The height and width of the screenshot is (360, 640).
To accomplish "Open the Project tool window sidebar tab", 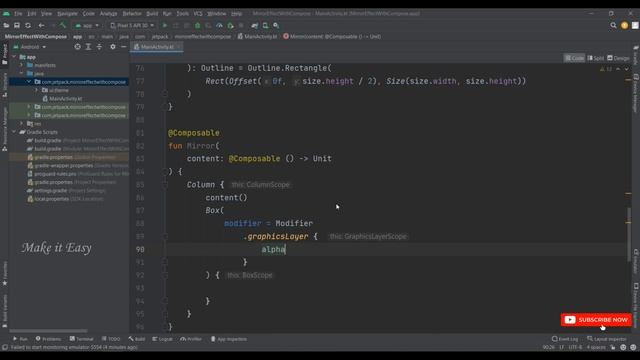I will click(x=4, y=54).
